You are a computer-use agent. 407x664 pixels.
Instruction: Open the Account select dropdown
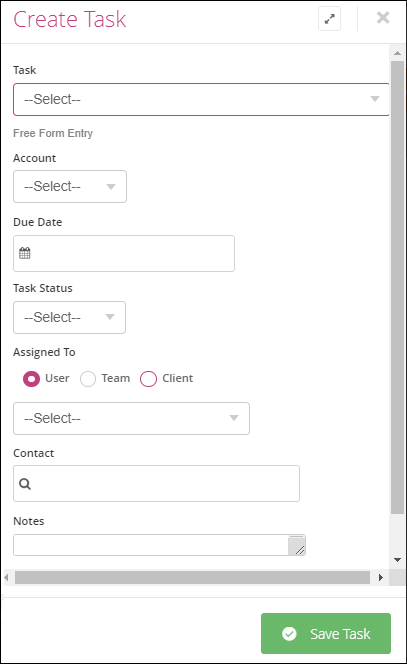point(70,186)
